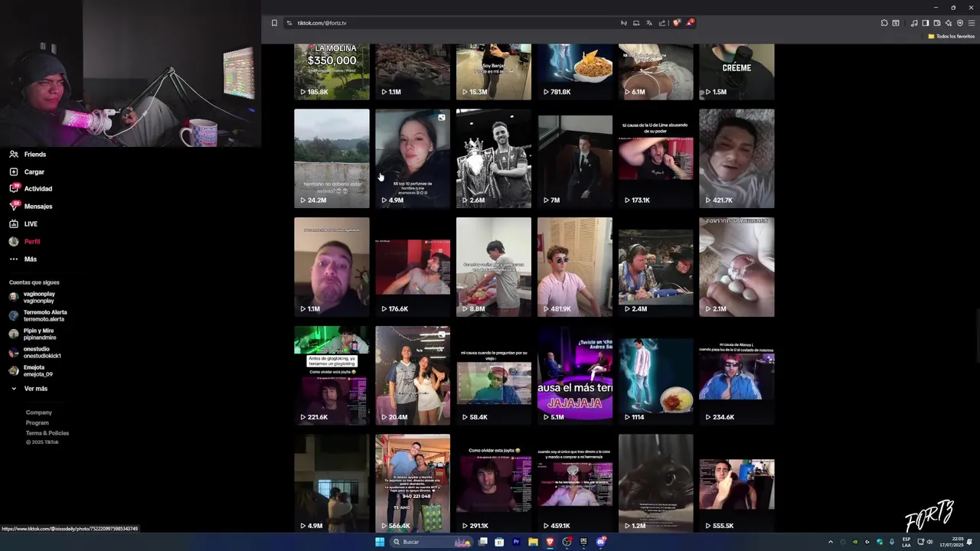Screen dimensions: 980x551
Task: Open the Más menu
Action: click(23, 259)
